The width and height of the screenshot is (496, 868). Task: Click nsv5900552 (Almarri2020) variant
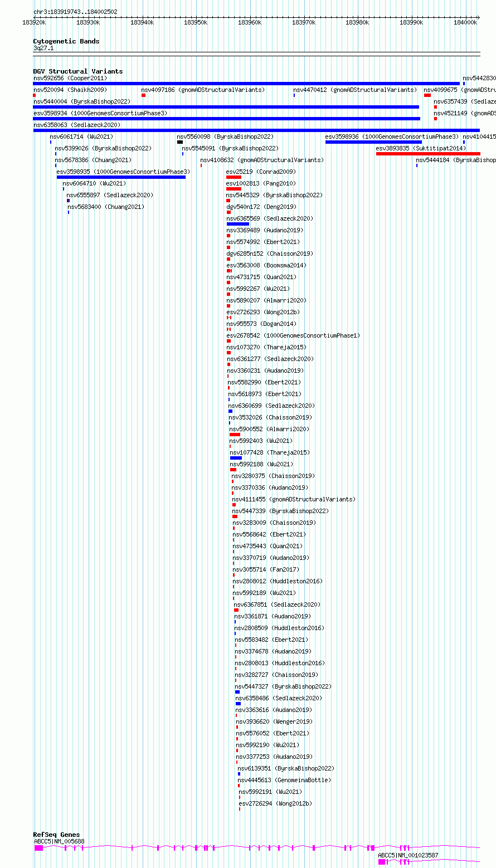click(269, 429)
